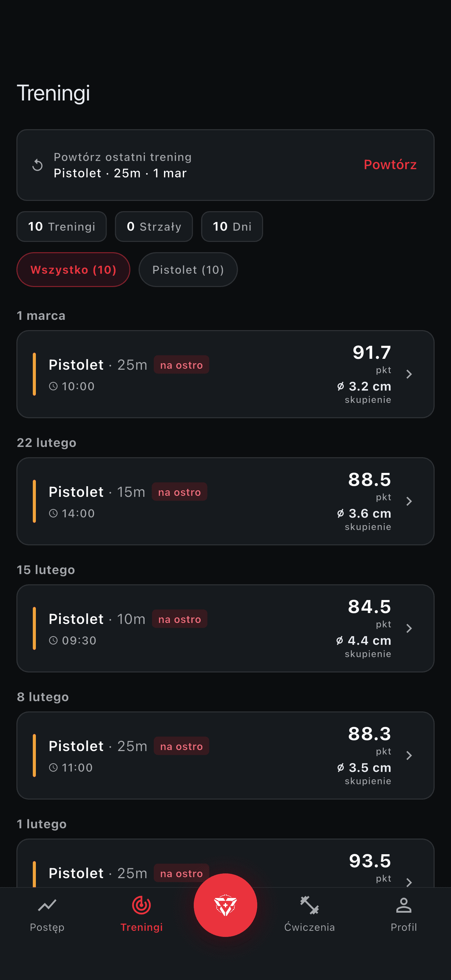Tap the 10 Treningi stat chip

point(61,226)
